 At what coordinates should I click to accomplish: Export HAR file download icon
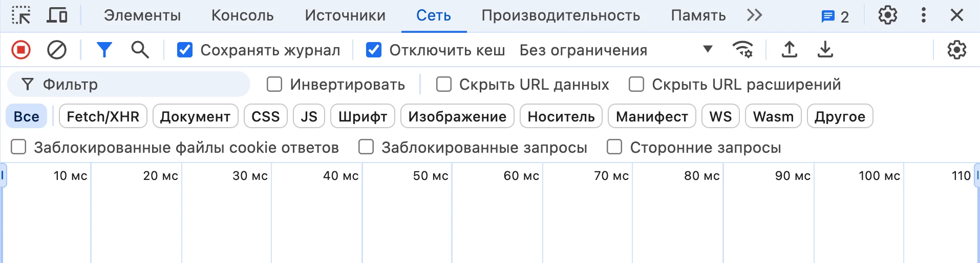[825, 50]
